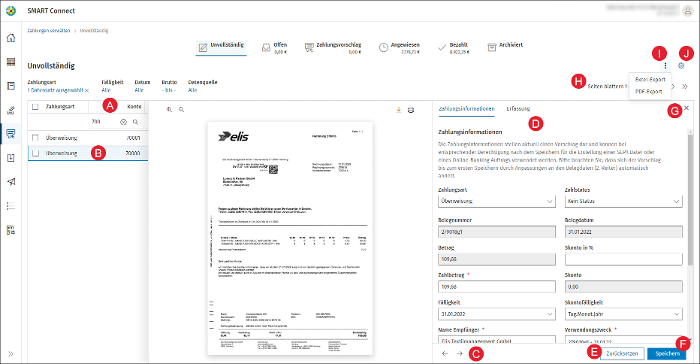Open the Fälligkeit date dropdown

(497, 314)
